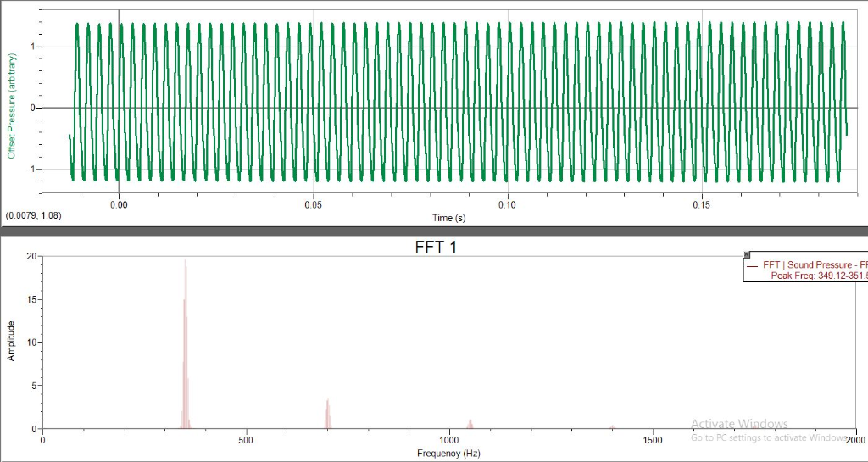868x462 pixels.
Task: Click the second harmonic peak near 700 Hz
Action: pyautogui.click(x=328, y=414)
